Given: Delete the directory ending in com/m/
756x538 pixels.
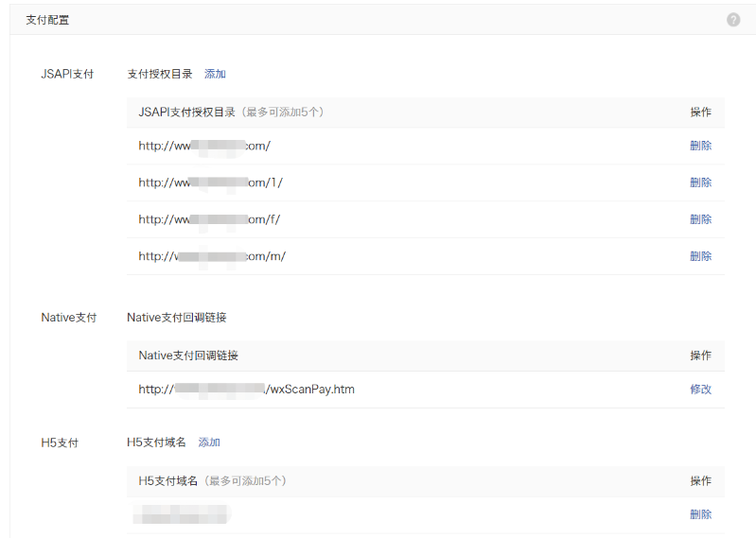Looking at the screenshot, I should click(x=700, y=255).
